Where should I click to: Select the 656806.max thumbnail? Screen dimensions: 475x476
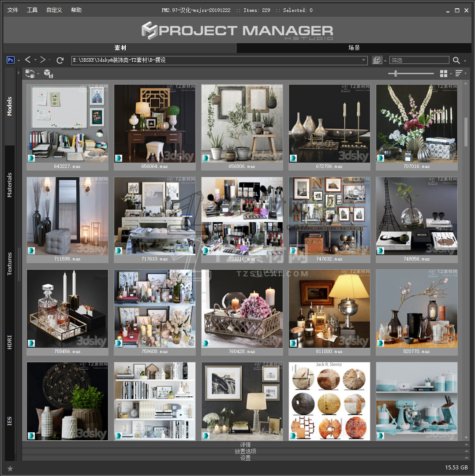click(x=242, y=127)
